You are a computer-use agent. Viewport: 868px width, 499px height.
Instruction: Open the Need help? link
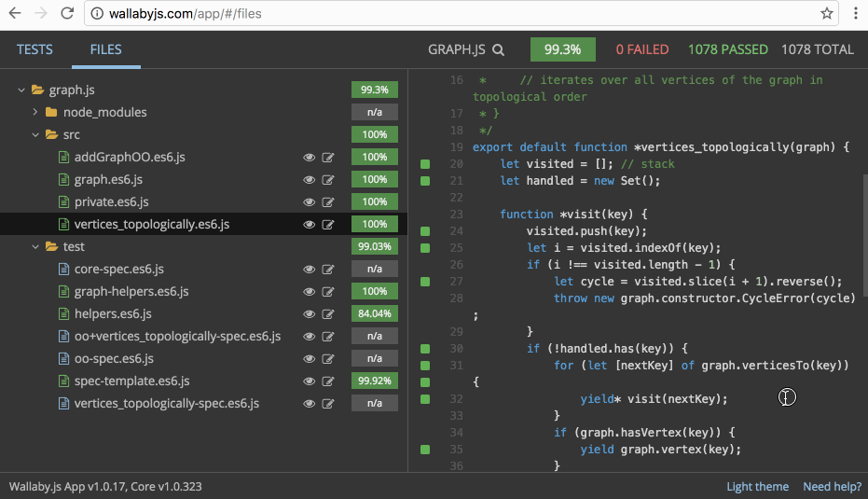click(x=832, y=486)
